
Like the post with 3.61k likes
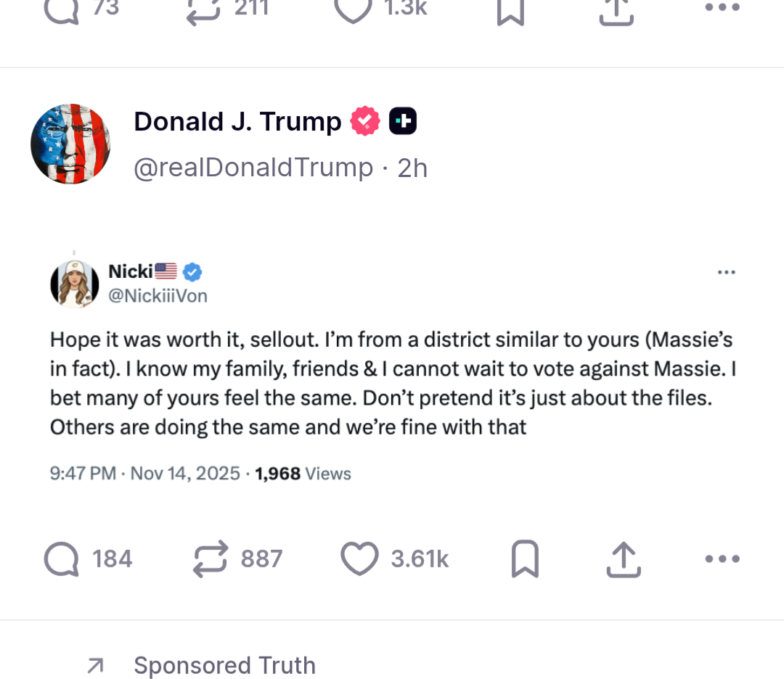[x=360, y=559]
